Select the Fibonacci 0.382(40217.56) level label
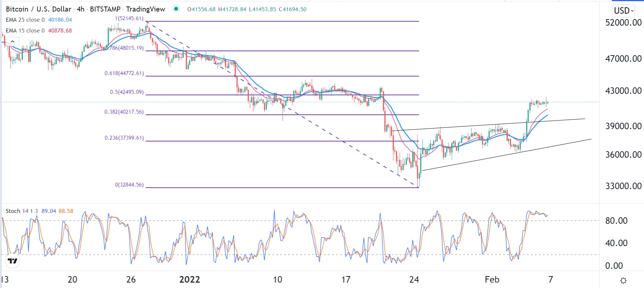The image size is (644, 288). point(124,112)
